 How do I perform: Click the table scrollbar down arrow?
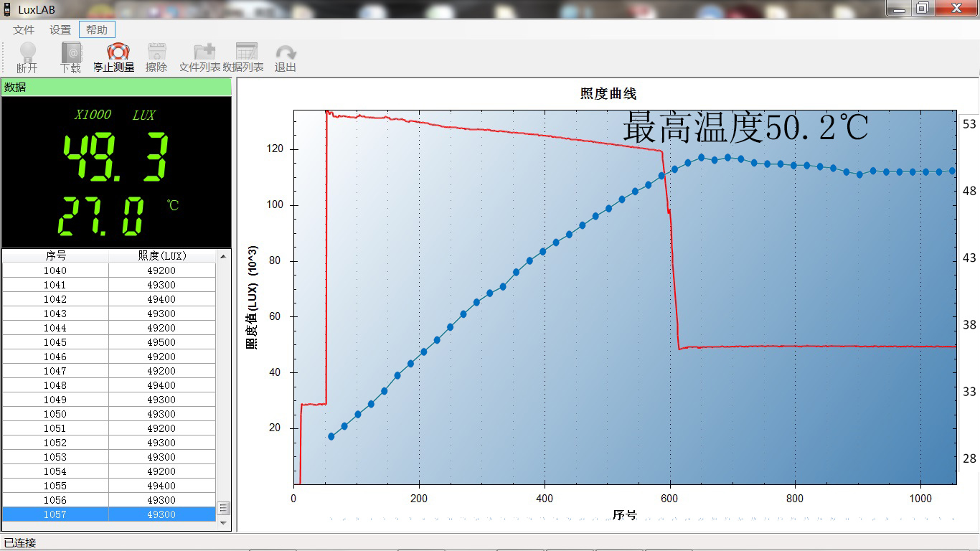tap(223, 523)
